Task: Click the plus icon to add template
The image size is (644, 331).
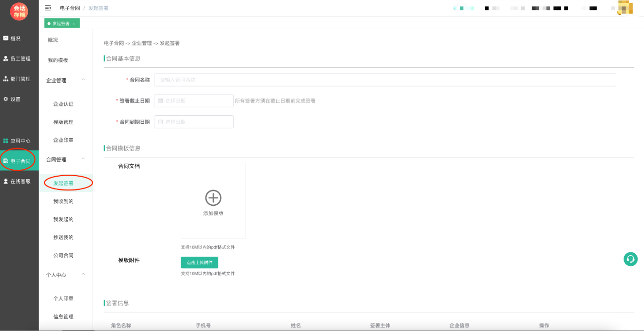Action: (x=213, y=198)
